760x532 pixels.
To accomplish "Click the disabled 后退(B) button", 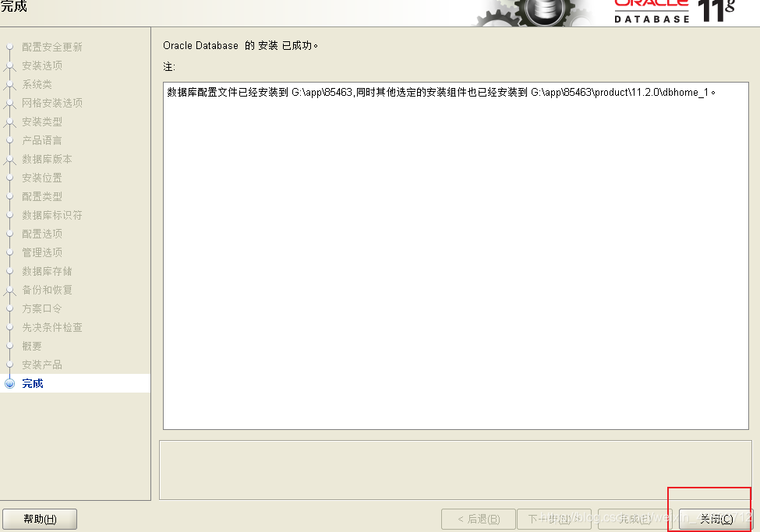I will pyautogui.click(x=479, y=519).
